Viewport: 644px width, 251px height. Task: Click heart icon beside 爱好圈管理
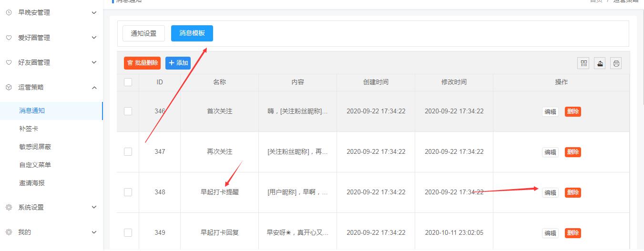click(9, 38)
